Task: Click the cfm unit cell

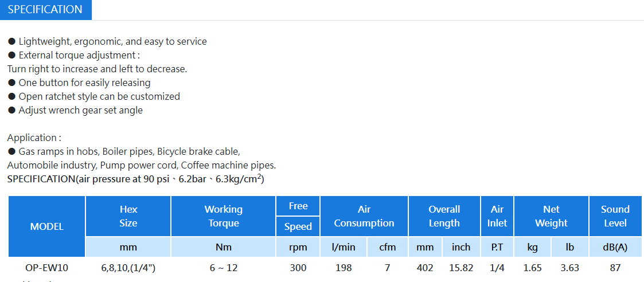Action: [x=387, y=247]
